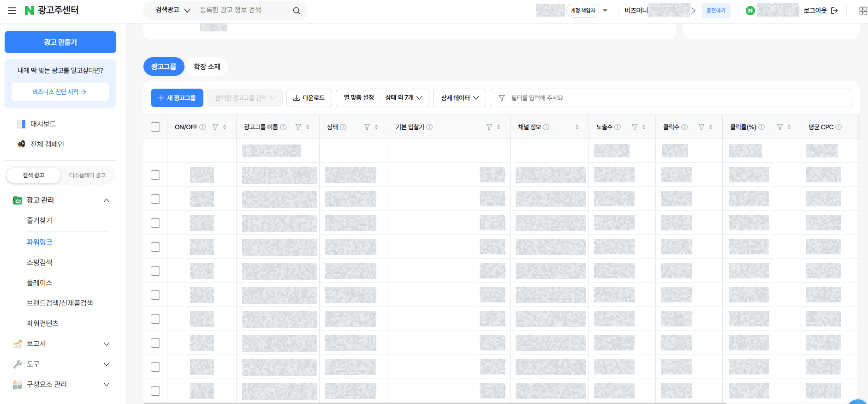Screen dimensions: 868x404
Task: Click the 노출수 filter icon
Action: point(635,127)
